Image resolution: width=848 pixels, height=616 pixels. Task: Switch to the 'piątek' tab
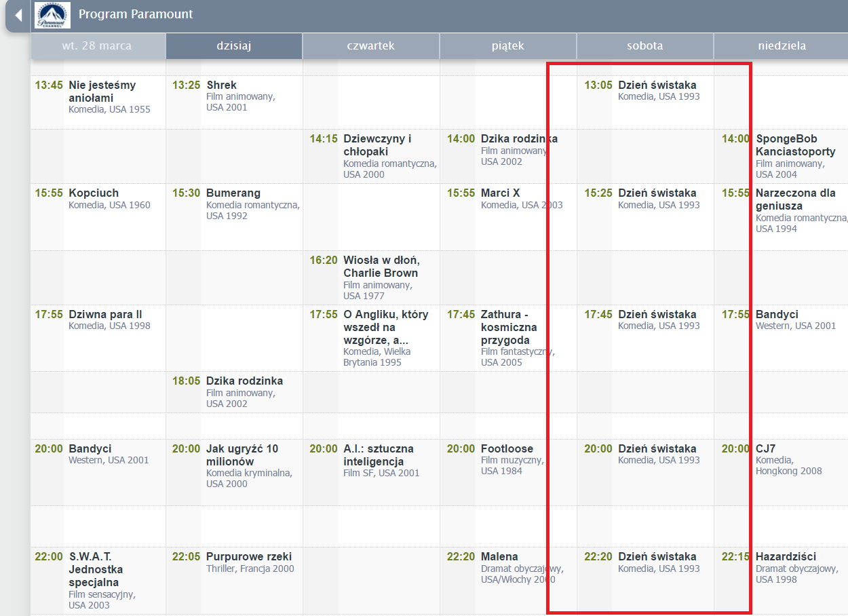click(508, 46)
